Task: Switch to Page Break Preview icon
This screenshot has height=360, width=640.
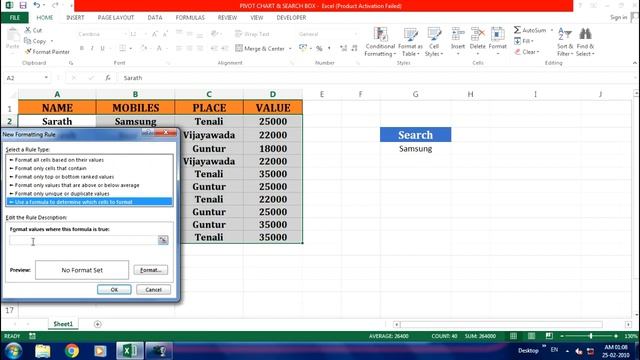Action: pos(549,336)
